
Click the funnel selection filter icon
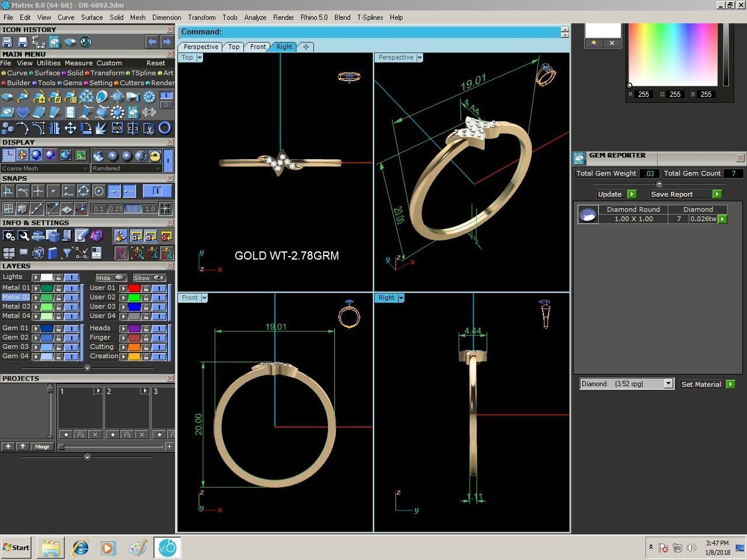67,253
